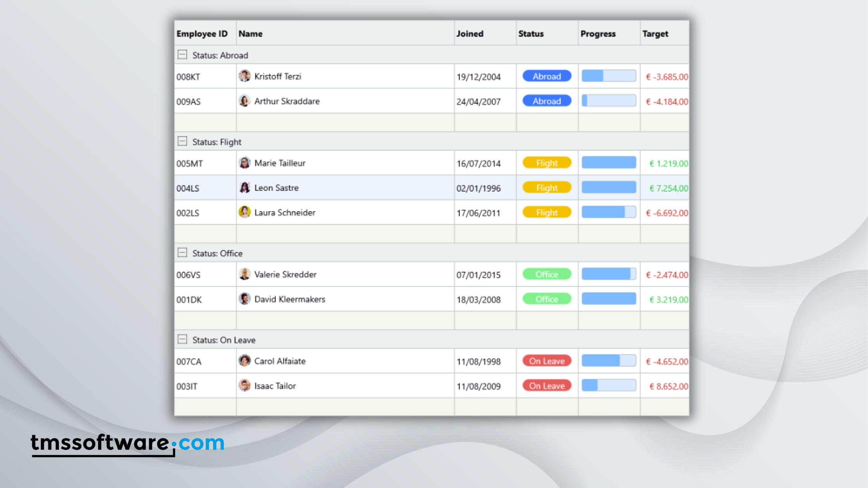Collapse the Status: On Leave group
Viewport: 868px width, 488px height.
[182, 339]
